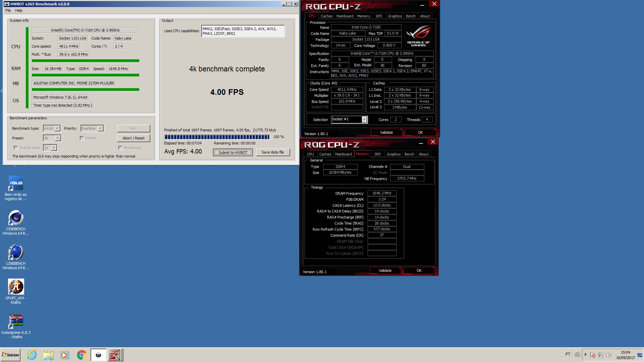Switch to SPD tab in upper CPU-Z
Screen dimensions: 644x362
coord(379,16)
